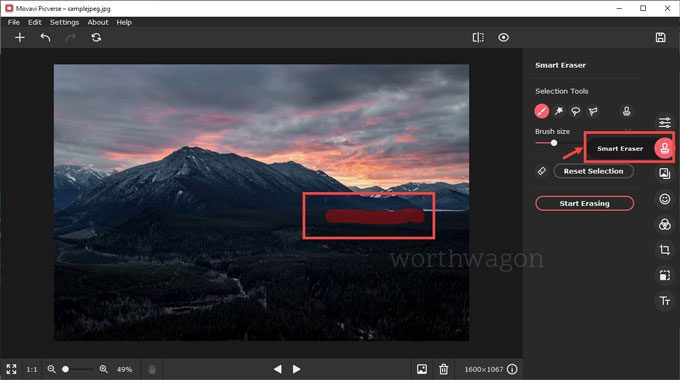The image size is (680, 380).
Task: Zoom in with the plus magnifier
Action: click(103, 369)
